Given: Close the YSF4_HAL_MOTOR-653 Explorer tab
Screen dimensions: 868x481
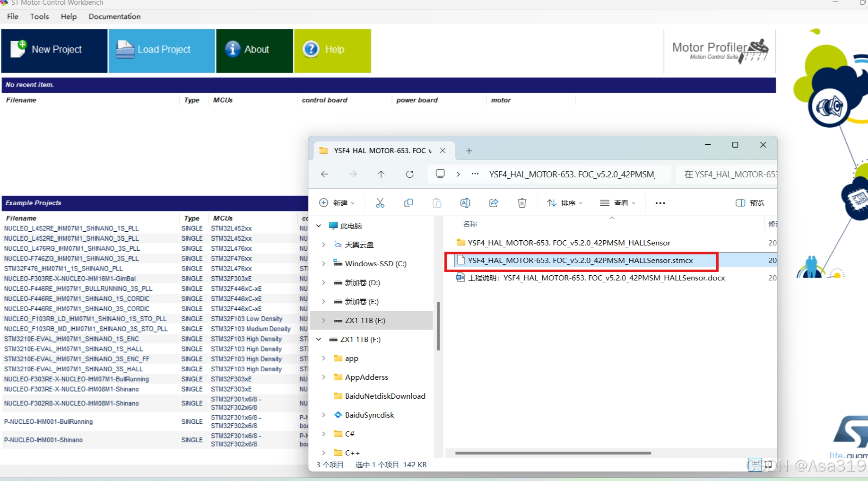Looking at the screenshot, I should pos(443,150).
